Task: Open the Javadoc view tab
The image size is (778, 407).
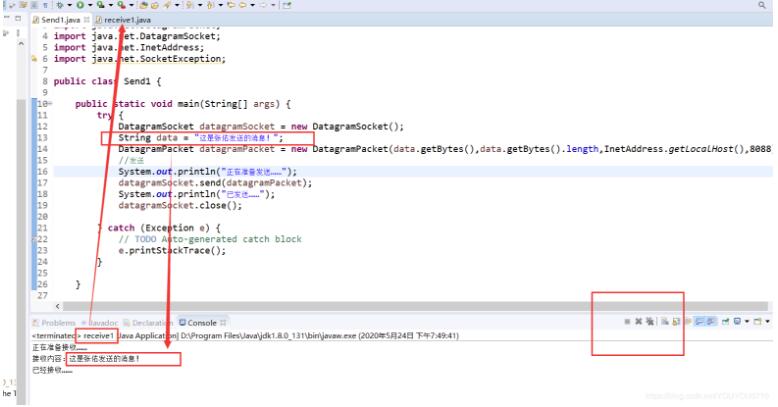Action: pos(99,323)
